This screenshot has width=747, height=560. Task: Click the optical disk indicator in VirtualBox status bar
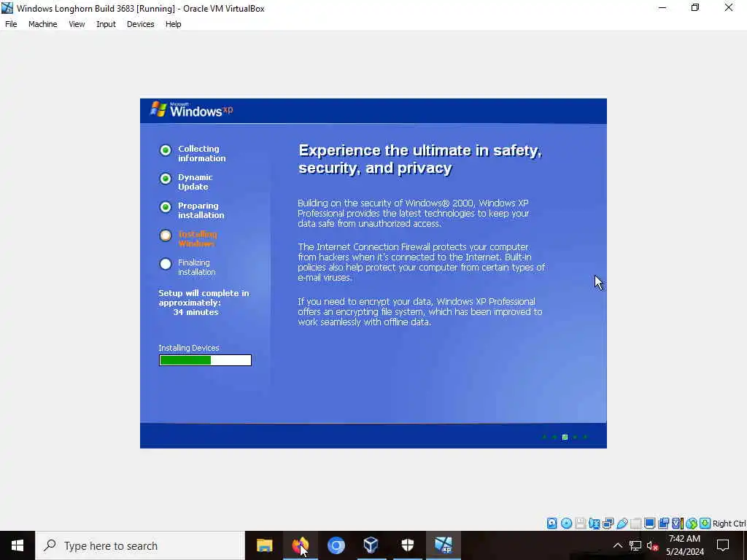click(x=566, y=524)
